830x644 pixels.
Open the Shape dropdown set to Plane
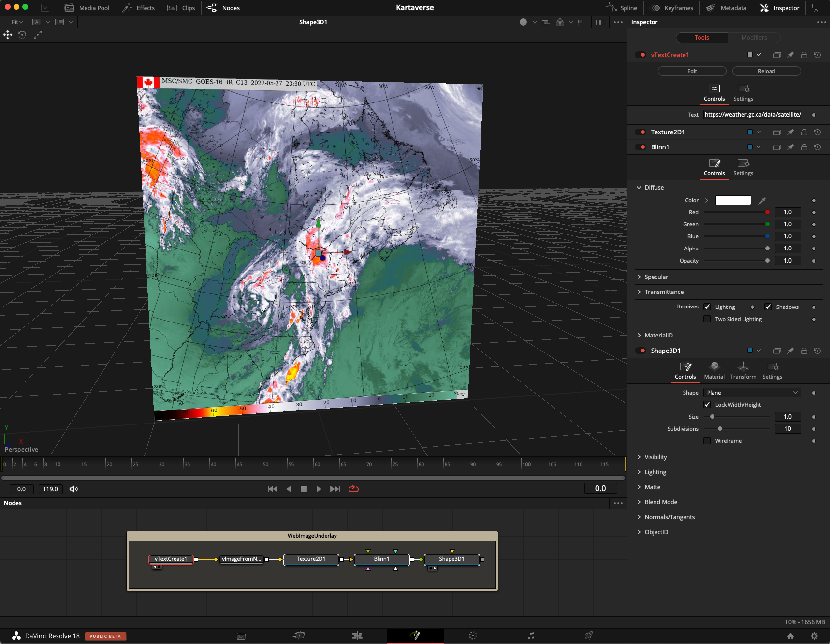click(752, 393)
